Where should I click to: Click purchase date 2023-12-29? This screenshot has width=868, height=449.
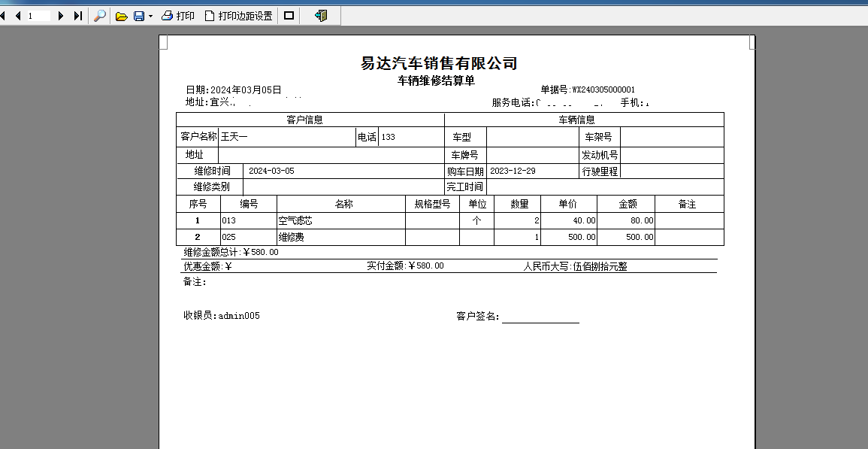pos(513,171)
